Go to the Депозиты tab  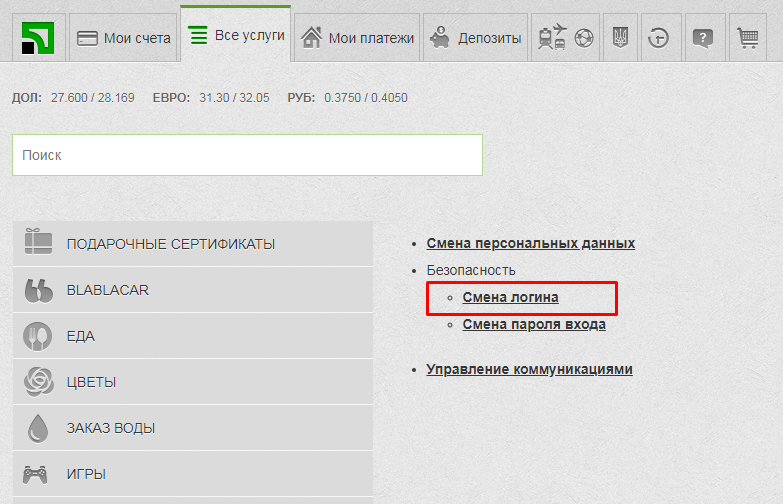(475, 38)
